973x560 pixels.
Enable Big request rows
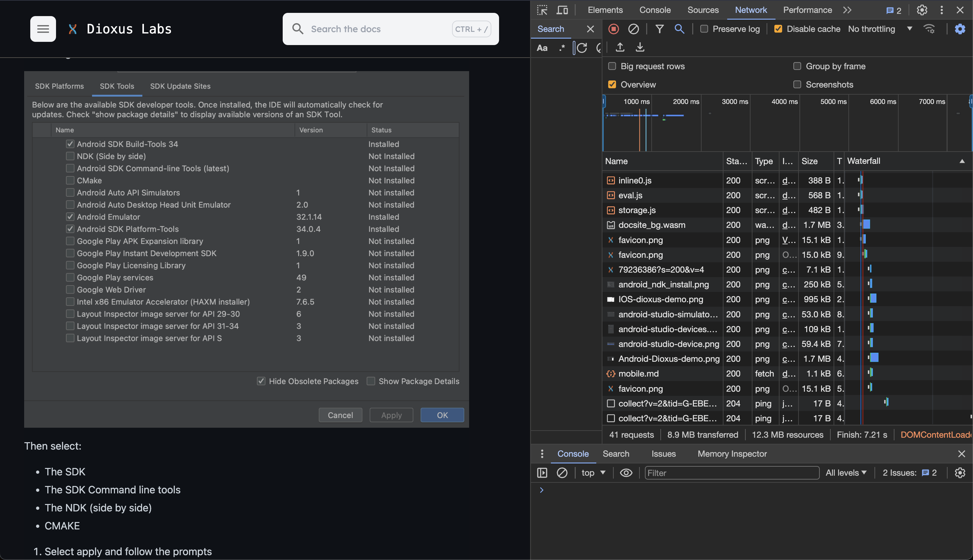click(x=612, y=66)
